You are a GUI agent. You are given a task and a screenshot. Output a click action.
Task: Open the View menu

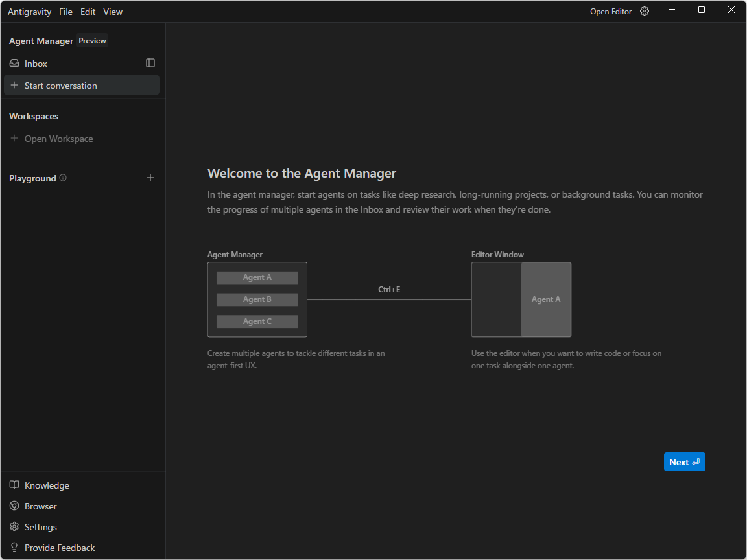pos(113,12)
